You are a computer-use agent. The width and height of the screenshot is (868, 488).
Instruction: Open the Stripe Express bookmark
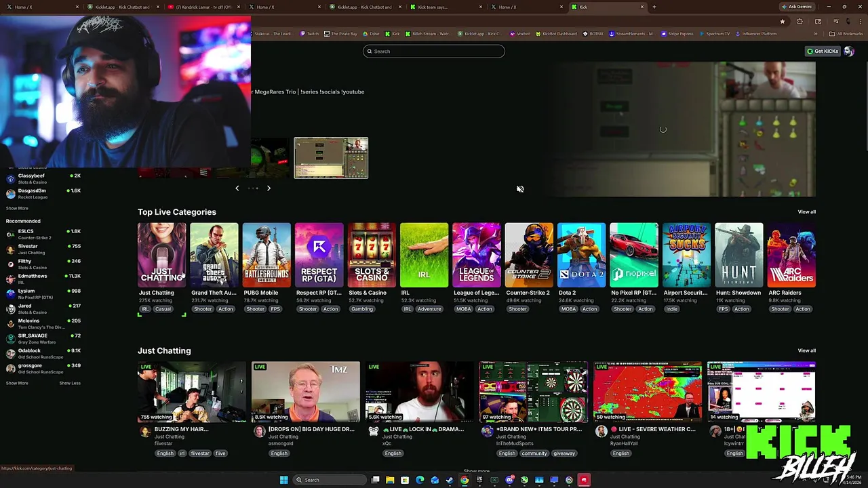pyautogui.click(x=677, y=34)
